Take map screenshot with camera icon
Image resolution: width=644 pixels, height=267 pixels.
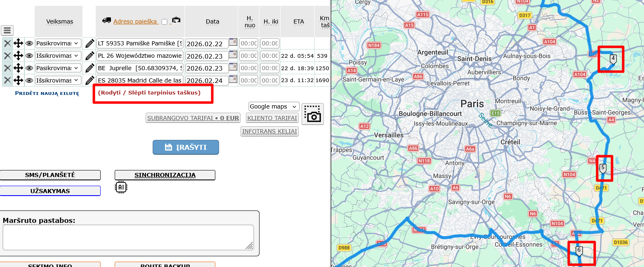click(x=313, y=114)
